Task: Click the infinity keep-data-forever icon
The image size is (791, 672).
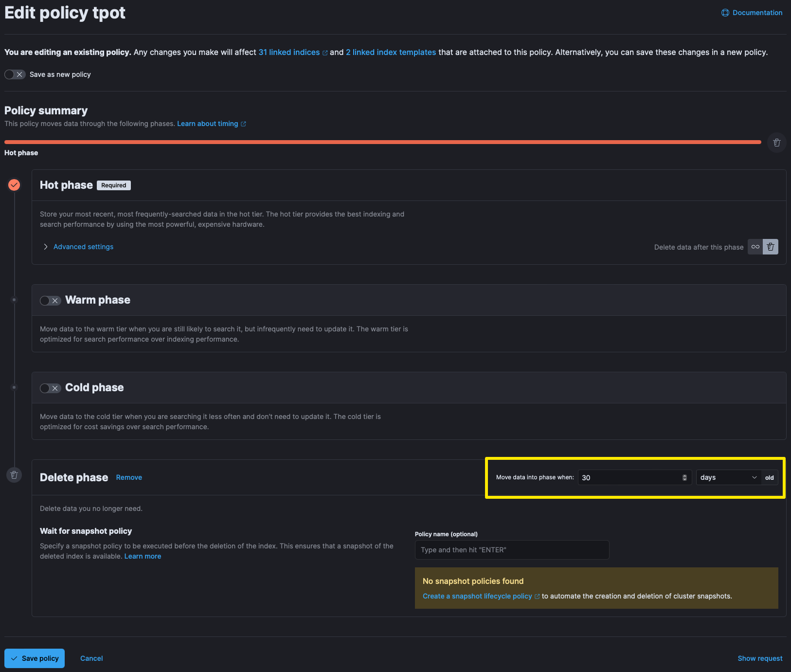Action: pos(755,247)
